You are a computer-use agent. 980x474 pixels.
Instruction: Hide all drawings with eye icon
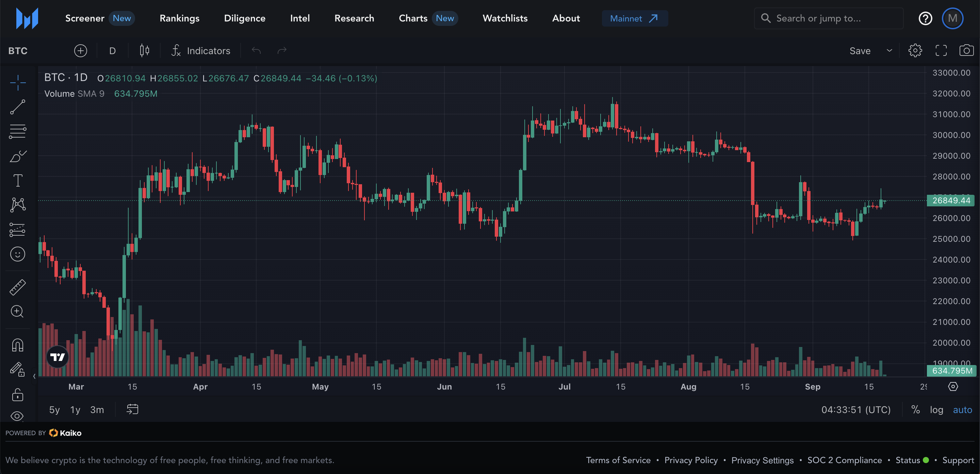click(x=17, y=416)
